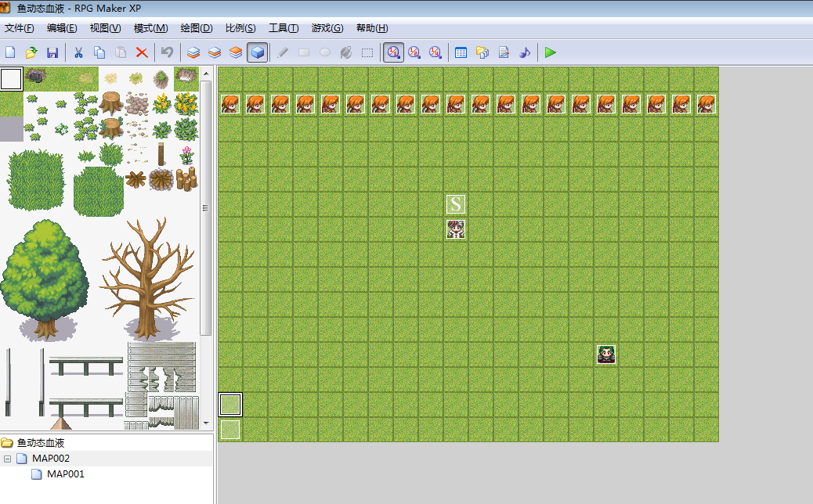Open the 模式(M) menu
Screen dimensions: 813x504
point(150,28)
